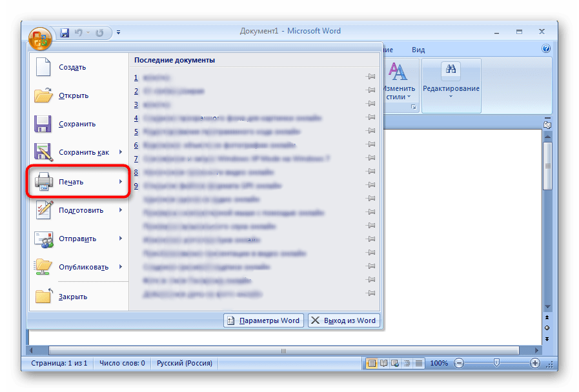Open recent document number 5

coord(194,132)
